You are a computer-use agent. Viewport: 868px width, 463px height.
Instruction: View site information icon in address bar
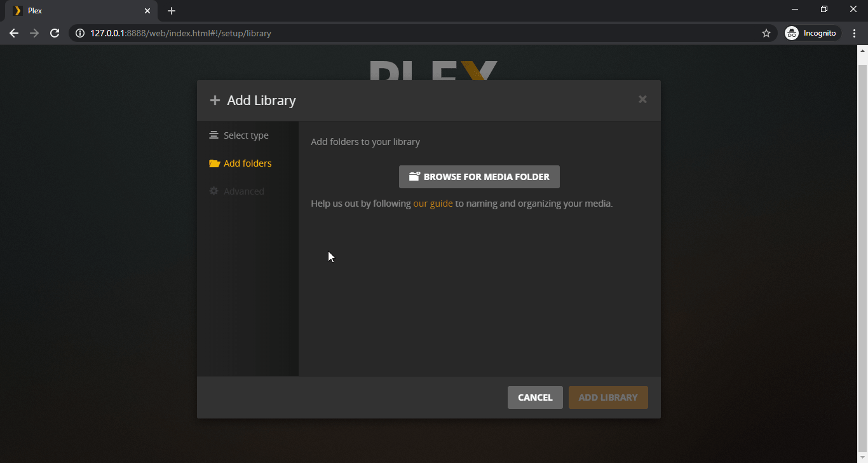pyautogui.click(x=80, y=33)
